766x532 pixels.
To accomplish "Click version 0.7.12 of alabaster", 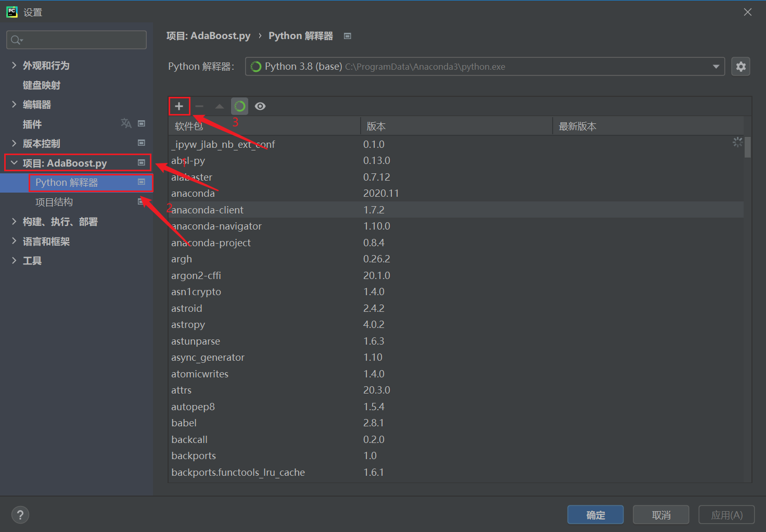I will (377, 177).
